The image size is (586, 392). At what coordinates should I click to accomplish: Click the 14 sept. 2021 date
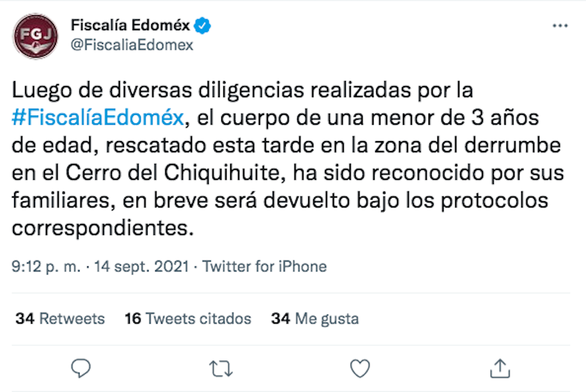point(141,267)
